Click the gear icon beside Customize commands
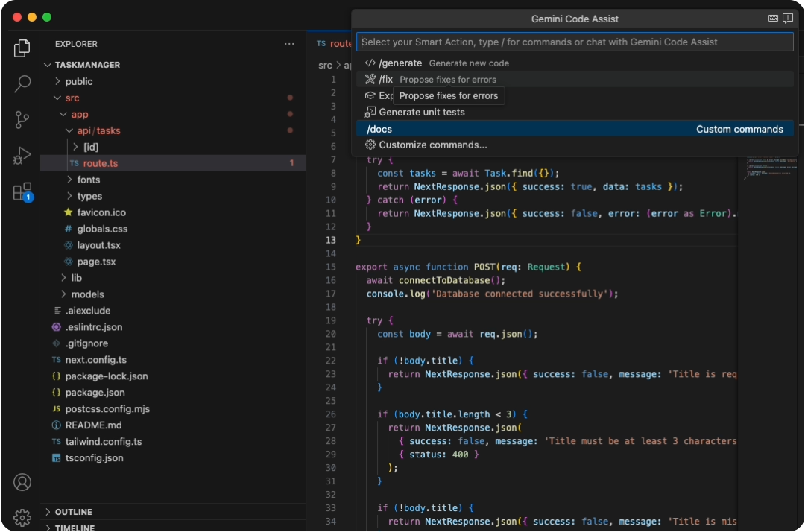This screenshot has height=532, width=805. pos(370,145)
